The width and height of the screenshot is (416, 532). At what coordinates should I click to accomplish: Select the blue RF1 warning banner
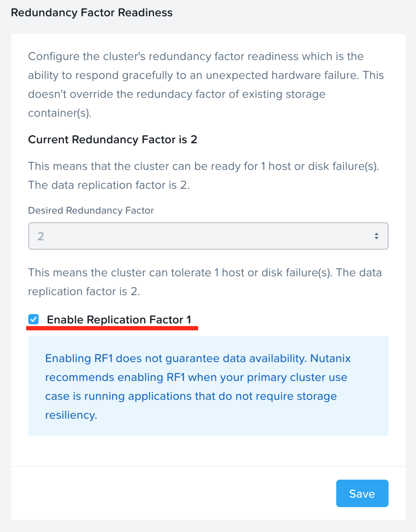click(x=208, y=386)
